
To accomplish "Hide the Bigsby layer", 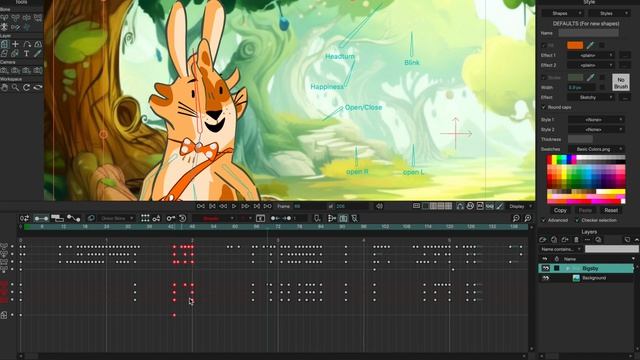I will click(545, 268).
